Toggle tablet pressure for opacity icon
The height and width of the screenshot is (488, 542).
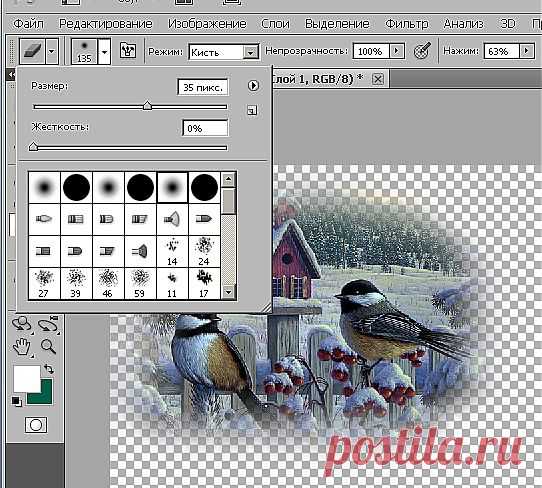pyautogui.click(x=422, y=51)
